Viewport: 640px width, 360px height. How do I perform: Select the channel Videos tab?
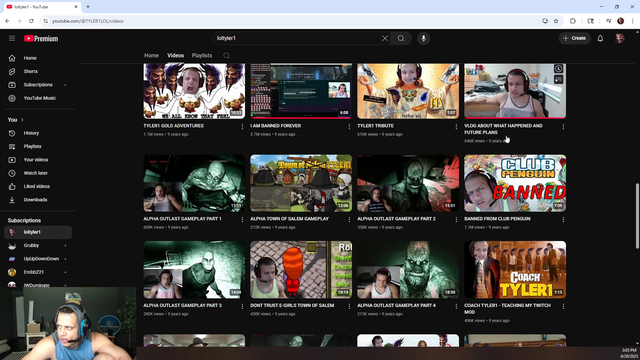tap(176, 56)
